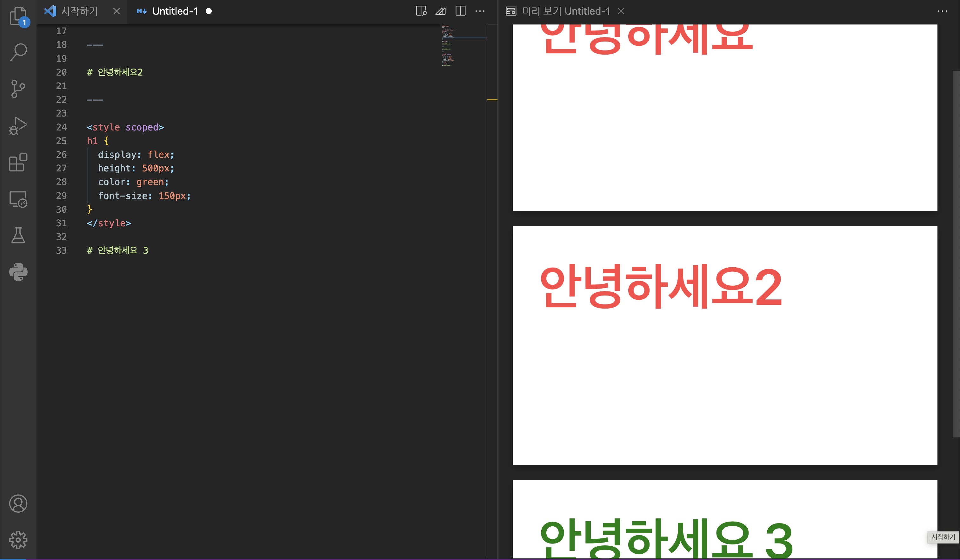Click open preview to the side icon

(x=421, y=11)
